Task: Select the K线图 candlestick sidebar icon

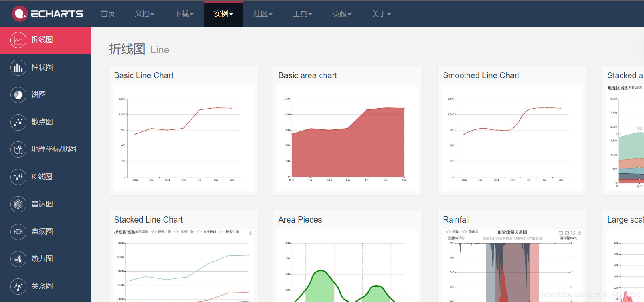Action: [x=18, y=177]
